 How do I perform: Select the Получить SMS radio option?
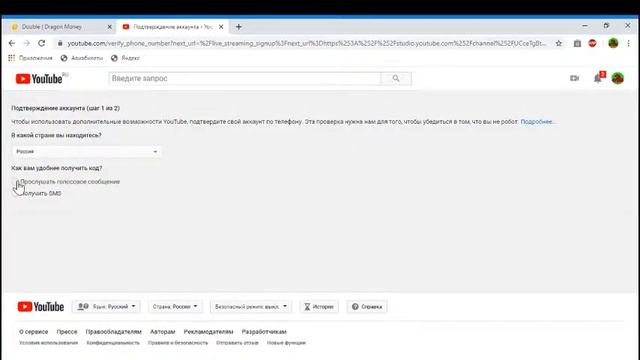(16, 193)
